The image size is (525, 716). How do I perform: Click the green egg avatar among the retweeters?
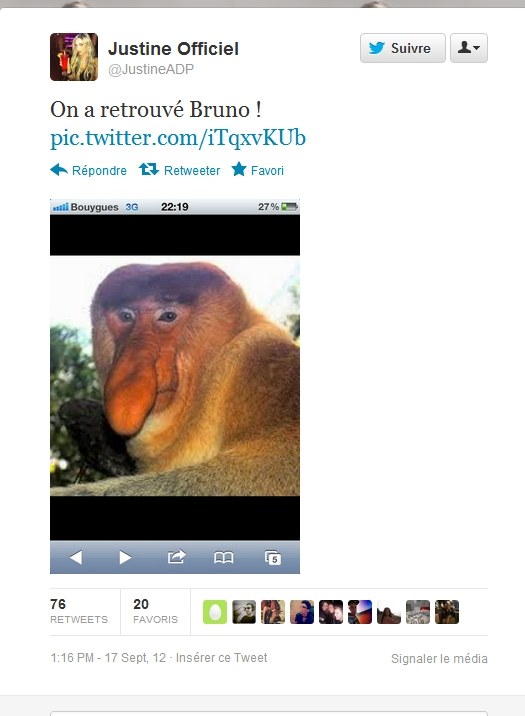pyautogui.click(x=215, y=612)
